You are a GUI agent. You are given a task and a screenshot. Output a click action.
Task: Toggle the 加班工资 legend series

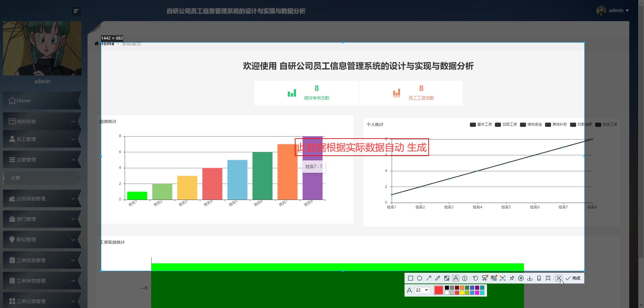506,124
